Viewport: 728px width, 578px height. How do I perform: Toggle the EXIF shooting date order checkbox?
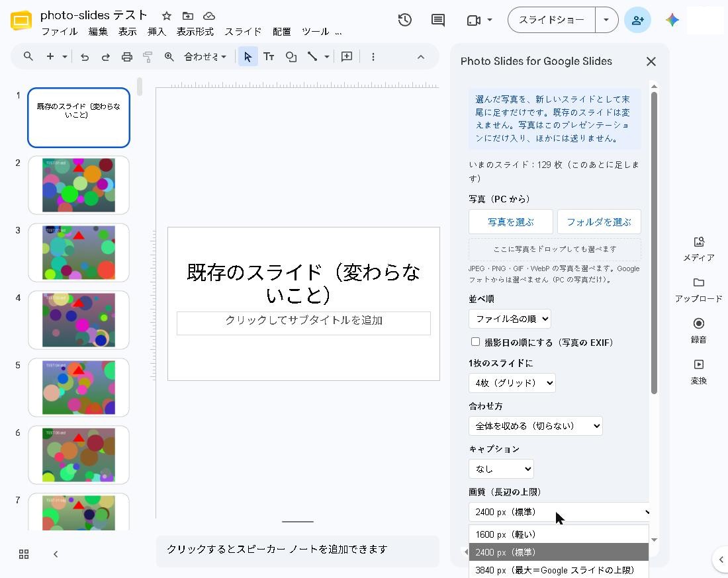click(x=475, y=342)
